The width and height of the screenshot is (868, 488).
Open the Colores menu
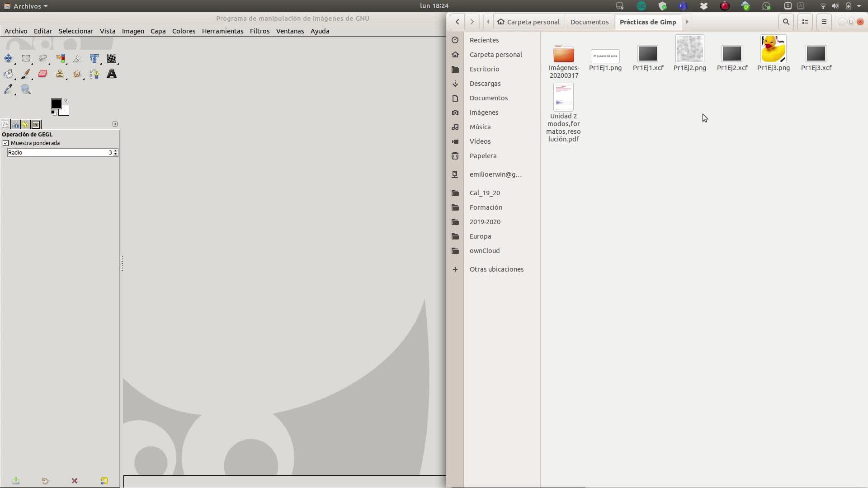coord(184,31)
